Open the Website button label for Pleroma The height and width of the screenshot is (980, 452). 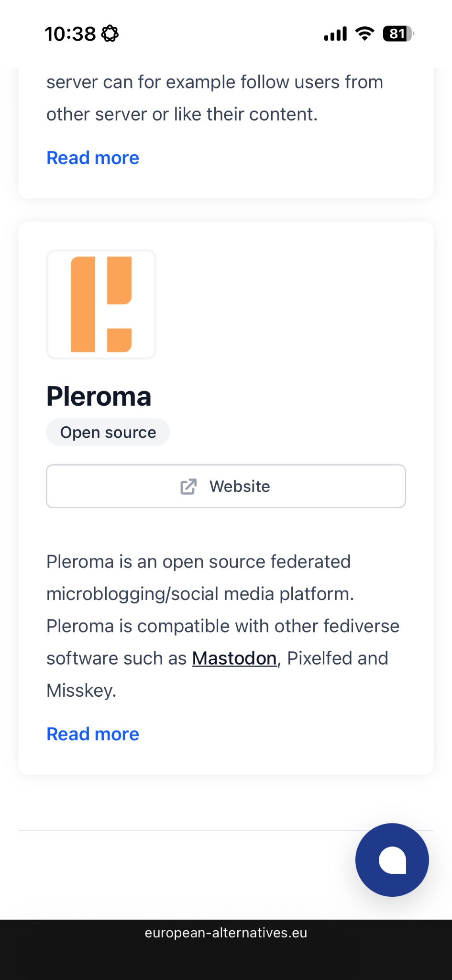coord(240,487)
